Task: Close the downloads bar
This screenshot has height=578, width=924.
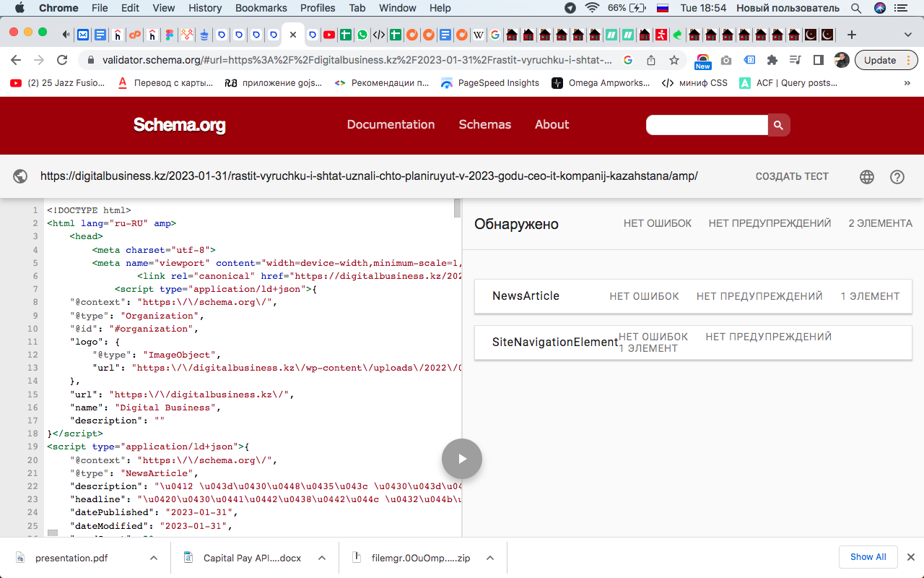Action: tap(911, 557)
